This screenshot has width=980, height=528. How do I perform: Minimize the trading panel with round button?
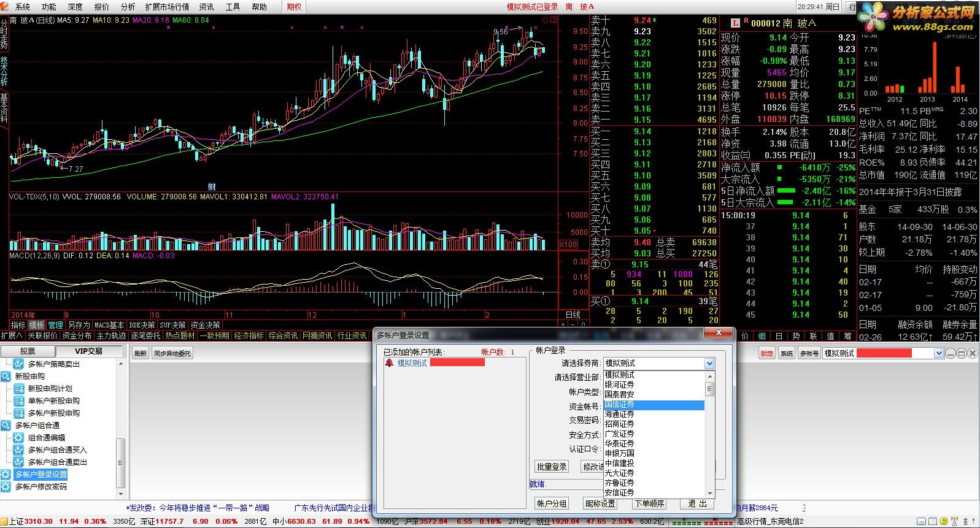(x=950, y=353)
